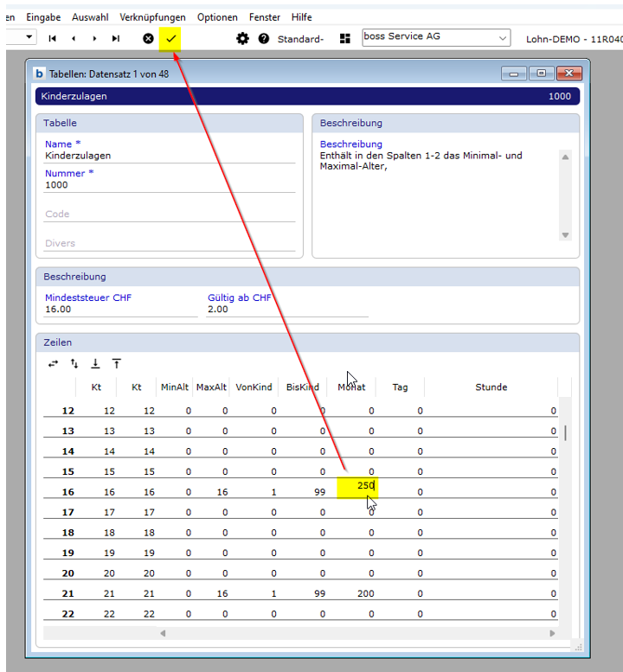Open the Optionen menu
The image size is (623, 672).
[217, 17]
